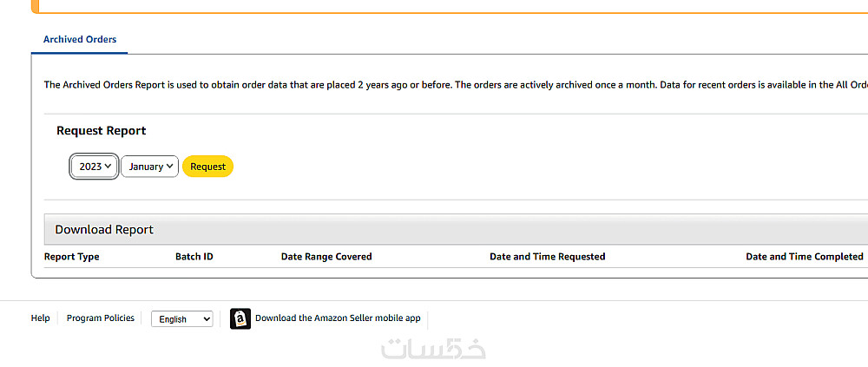Click the Download Report section header
868x367 pixels.
104,230
